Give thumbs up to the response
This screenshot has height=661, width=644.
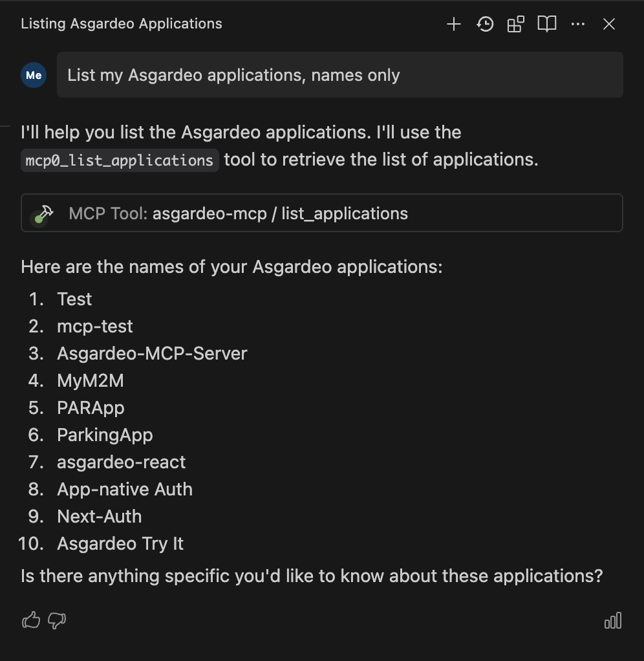click(31, 620)
